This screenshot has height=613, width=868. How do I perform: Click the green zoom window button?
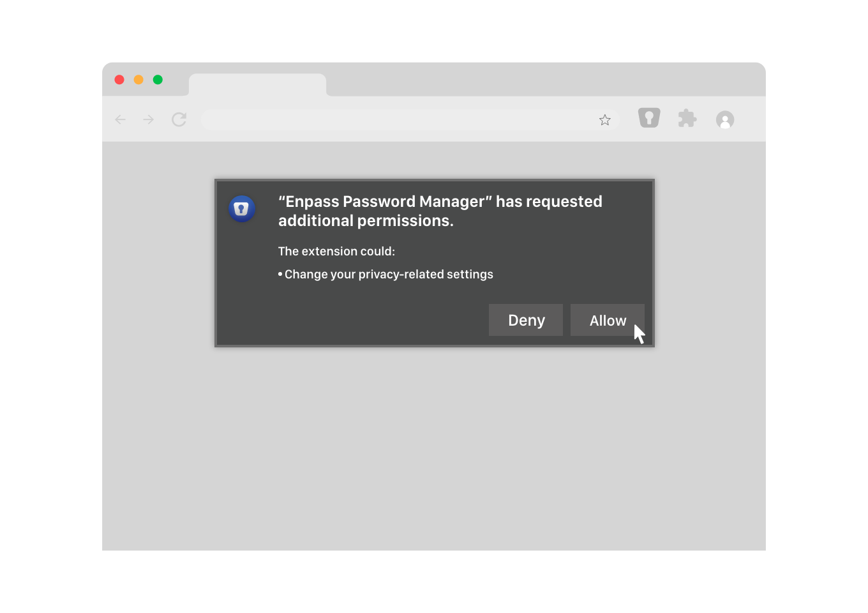[x=158, y=79]
